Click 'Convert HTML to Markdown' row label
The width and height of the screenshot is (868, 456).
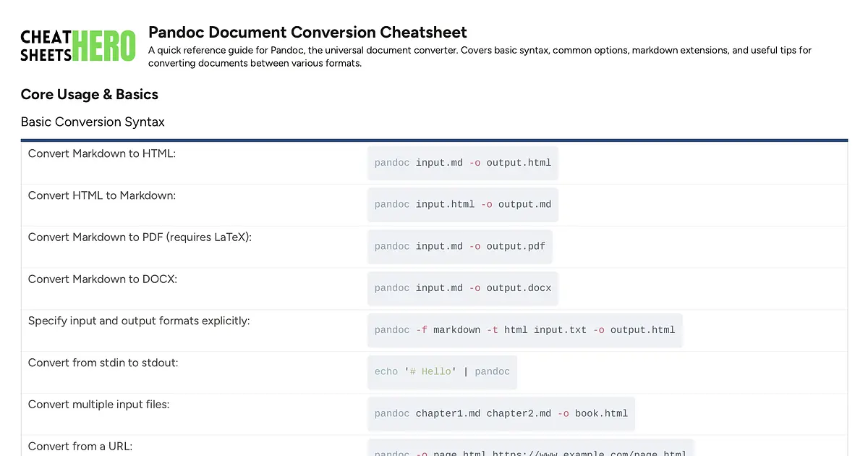pyautogui.click(x=101, y=195)
